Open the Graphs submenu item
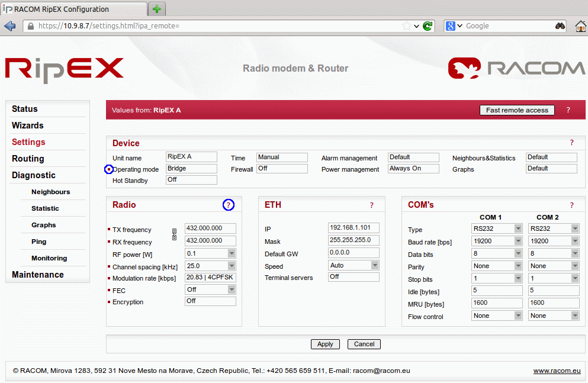 (43, 225)
